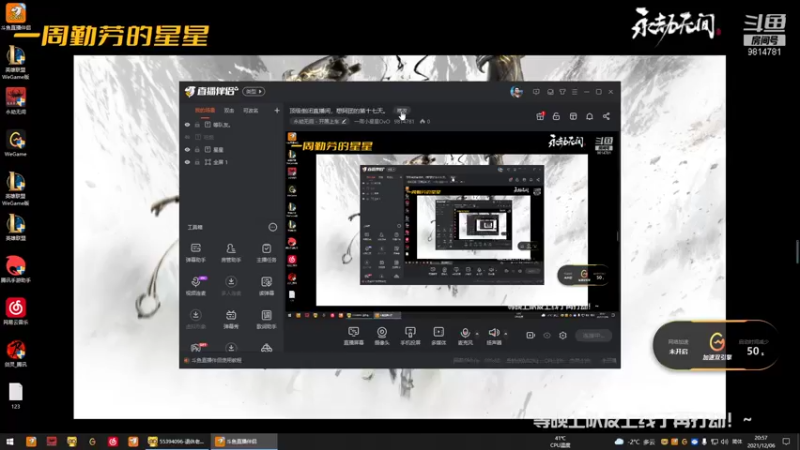This screenshot has width=800, height=450.
Task: Open the 房管助手 tool
Action: pyautogui.click(x=231, y=252)
